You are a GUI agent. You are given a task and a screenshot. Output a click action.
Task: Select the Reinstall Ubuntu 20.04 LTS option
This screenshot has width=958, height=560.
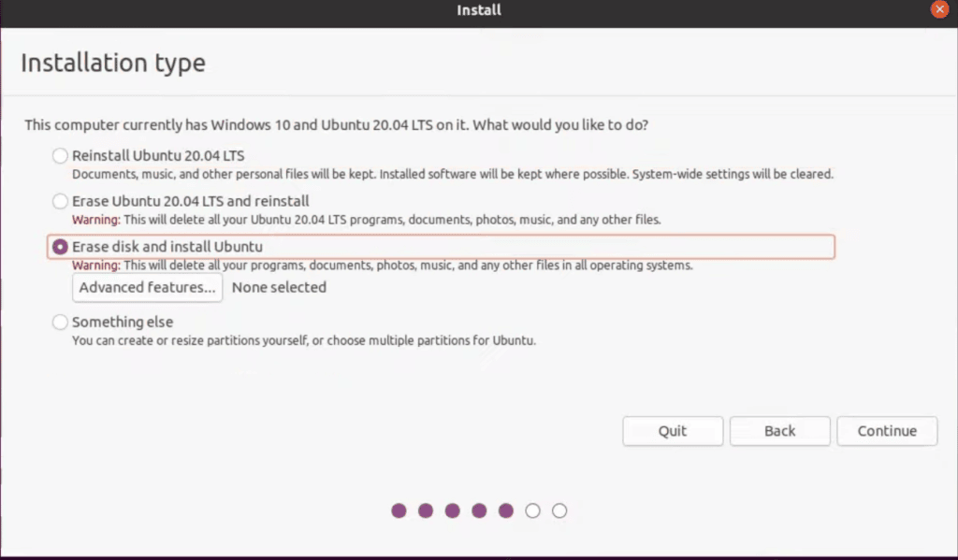tap(60, 155)
